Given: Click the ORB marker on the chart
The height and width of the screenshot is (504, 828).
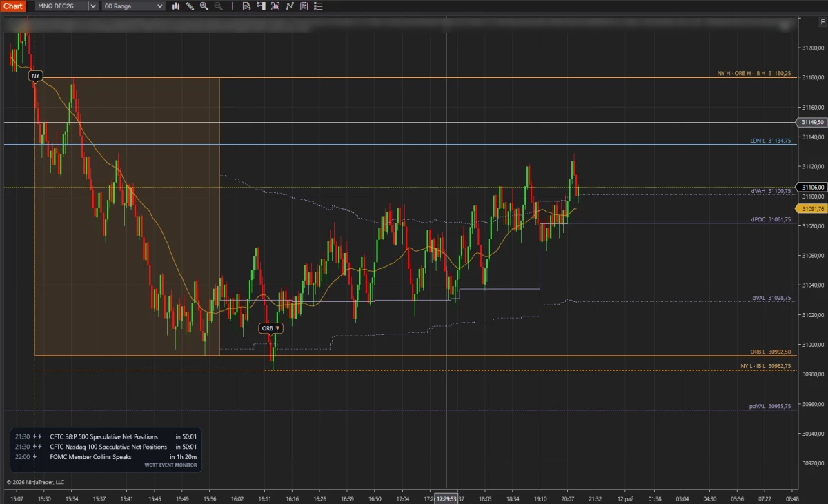Looking at the screenshot, I should click(270, 328).
